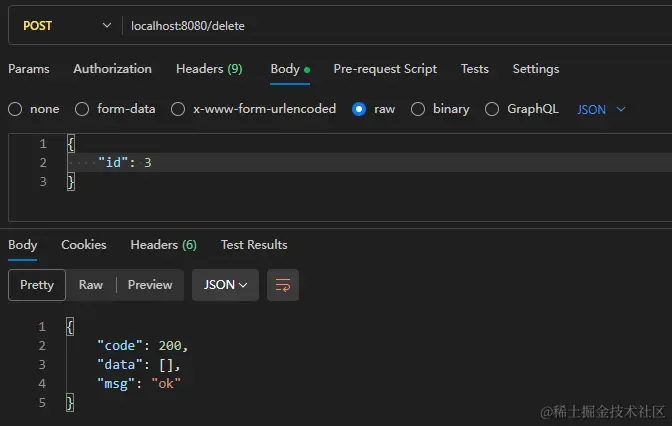The height and width of the screenshot is (426, 672).
Task: Select the GraphQL radio button
Action: [x=492, y=109]
